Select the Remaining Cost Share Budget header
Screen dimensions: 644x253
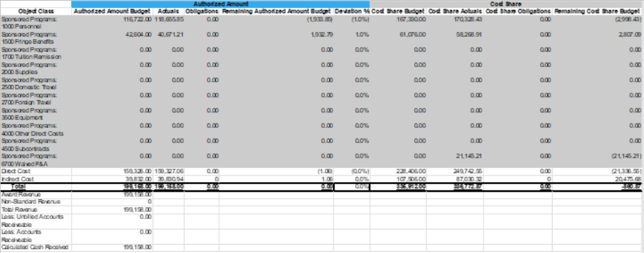tap(597, 11)
